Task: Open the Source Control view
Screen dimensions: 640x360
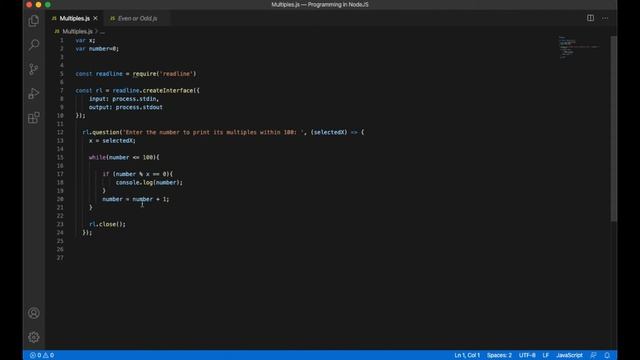Action: pos(34,69)
